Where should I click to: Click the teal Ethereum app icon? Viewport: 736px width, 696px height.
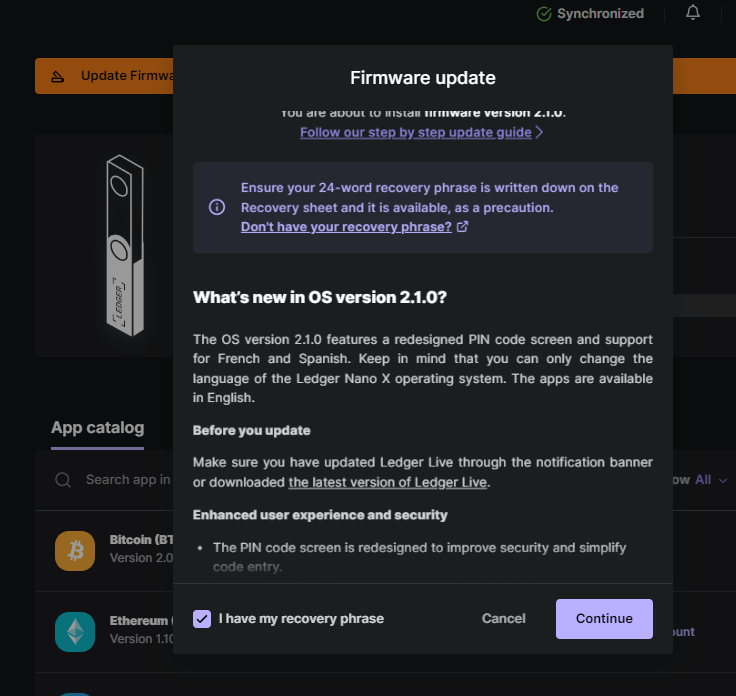[x=75, y=631]
